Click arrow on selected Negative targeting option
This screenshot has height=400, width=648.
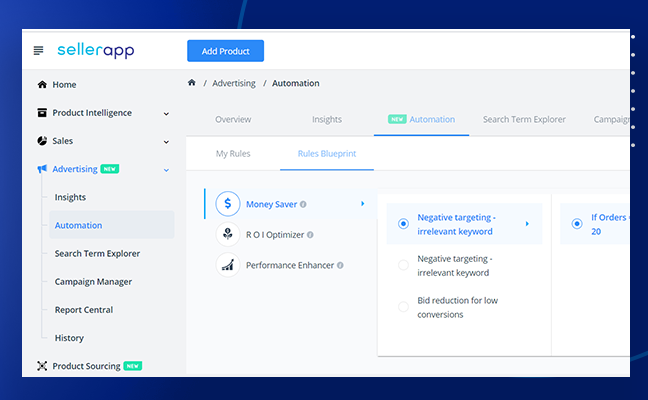click(527, 224)
